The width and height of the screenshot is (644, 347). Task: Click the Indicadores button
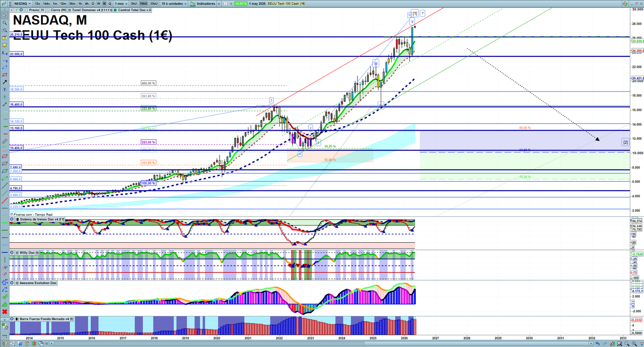coord(202,4)
